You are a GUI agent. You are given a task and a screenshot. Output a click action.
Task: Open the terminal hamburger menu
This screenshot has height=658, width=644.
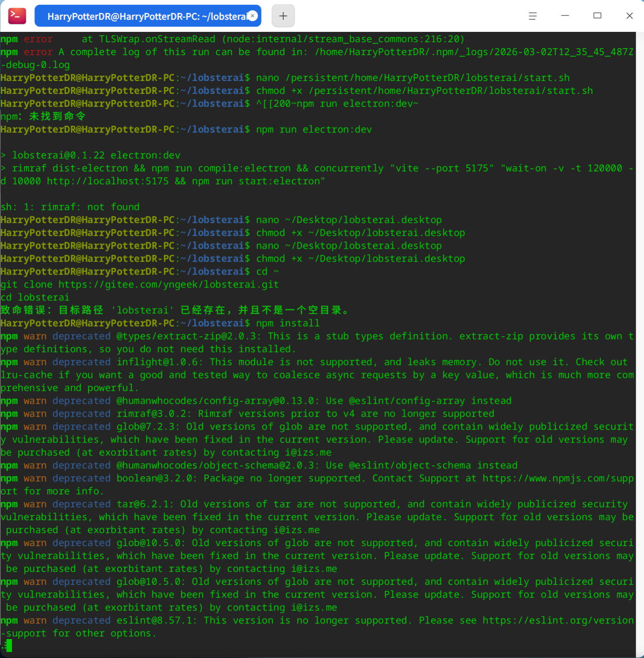pyautogui.click(x=532, y=16)
